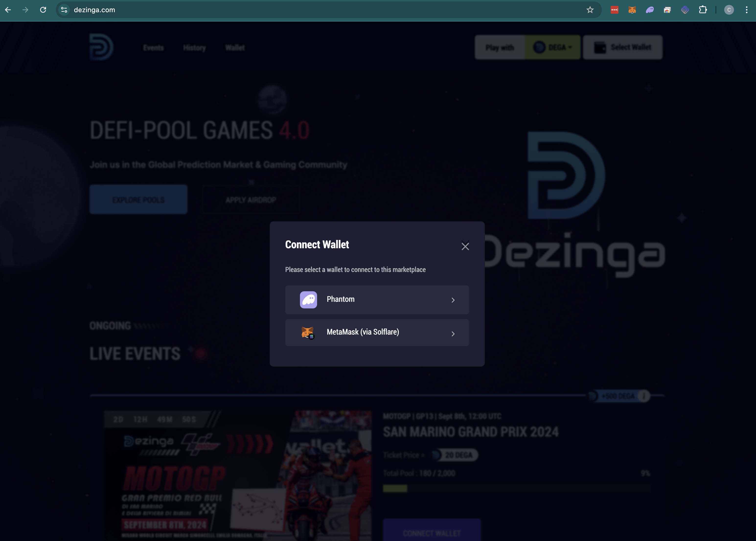Bookmark this page with star icon
The width and height of the screenshot is (756, 541).
(590, 10)
